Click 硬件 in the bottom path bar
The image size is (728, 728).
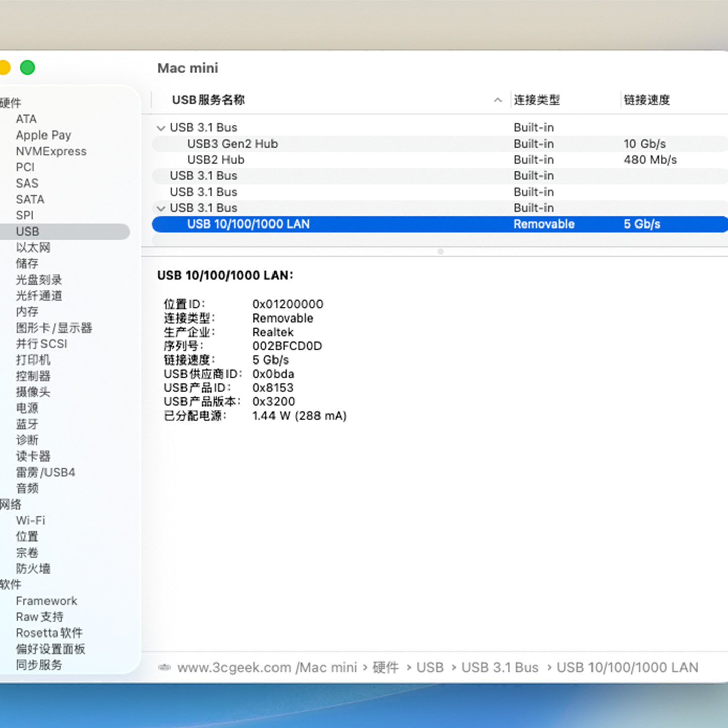coord(385,667)
